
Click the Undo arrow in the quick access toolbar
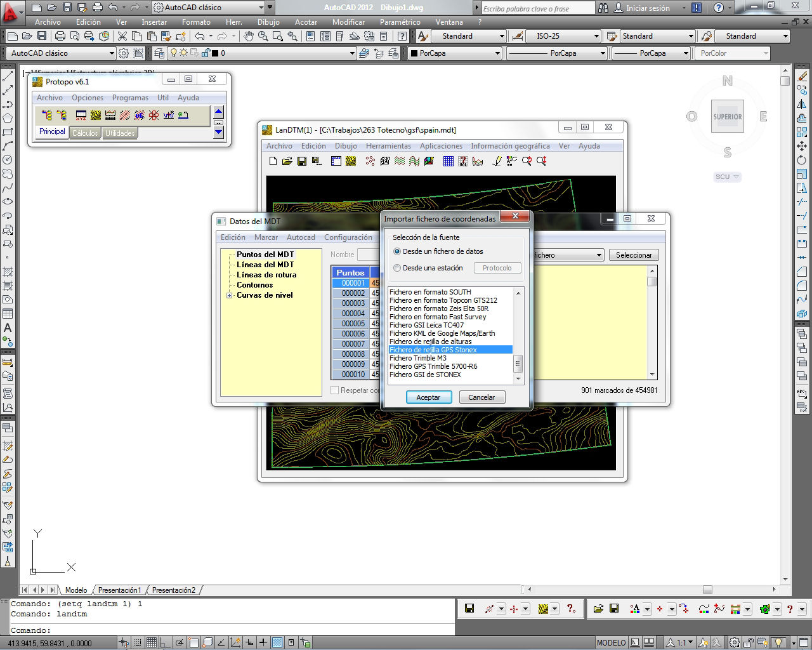coord(113,8)
